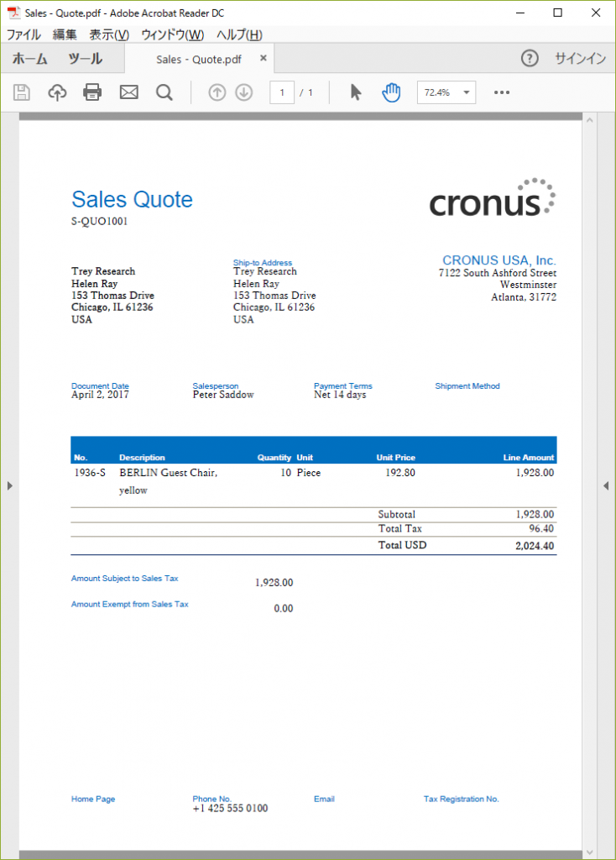The image size is (616, 860).
Task: Click the Tax Registration No. label
Action: coord(462,799)
